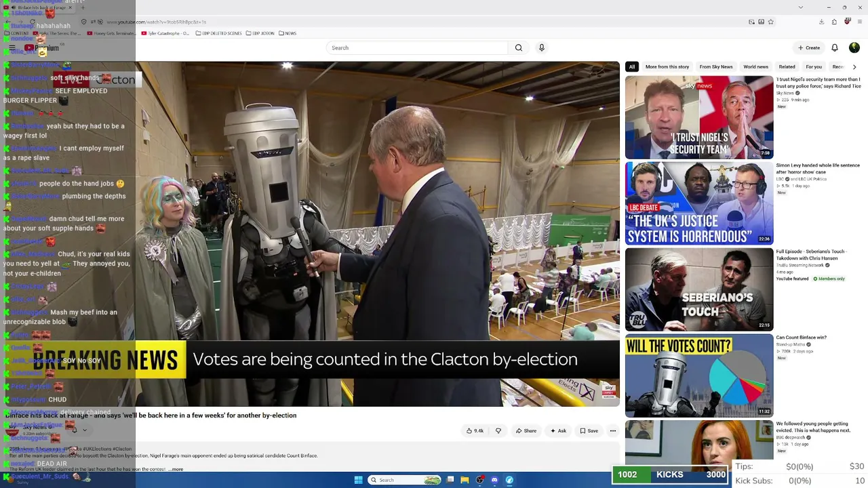This screenshot has width=868, height=488.
Task: Click the Windows taskbar Search box
Action: (406, 480)
